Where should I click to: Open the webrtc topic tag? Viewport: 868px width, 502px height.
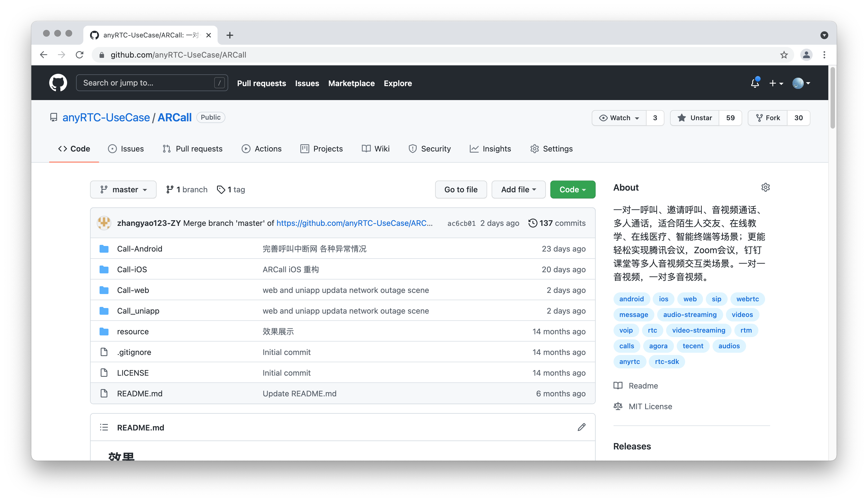[x=747, y=299]
